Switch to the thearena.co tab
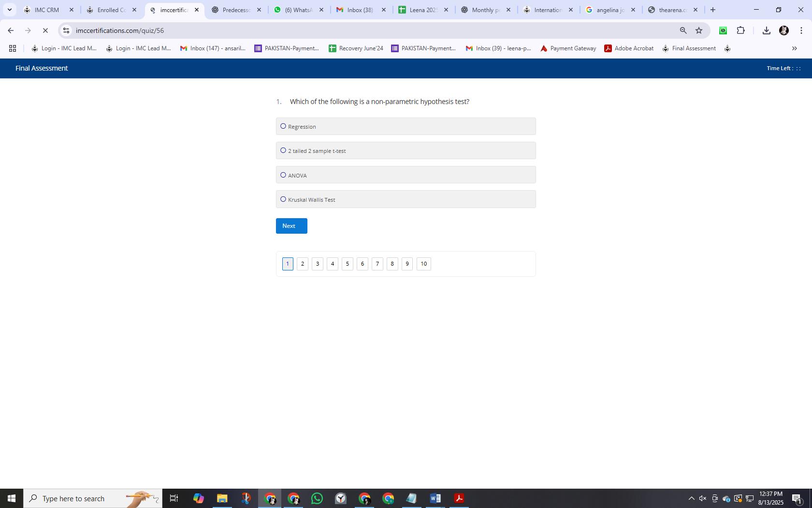 click(x=672, y=10)
